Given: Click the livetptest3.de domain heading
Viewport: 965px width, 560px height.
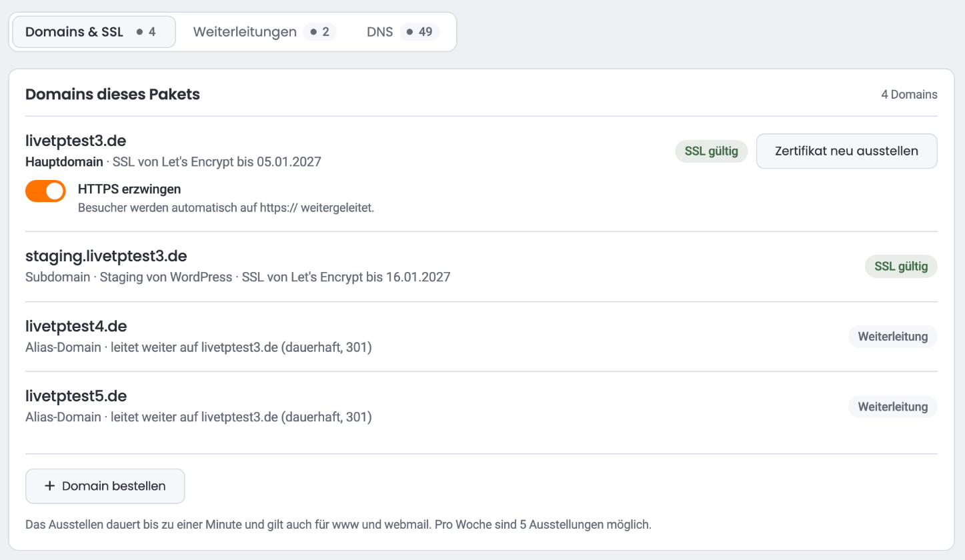Looking at the screenshot, I should 76,141.
